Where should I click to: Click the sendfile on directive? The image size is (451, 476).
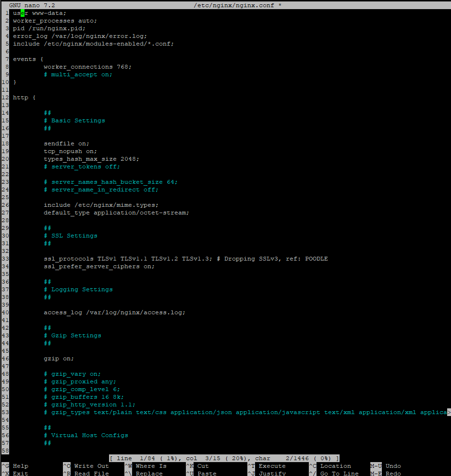pos(66,143)
